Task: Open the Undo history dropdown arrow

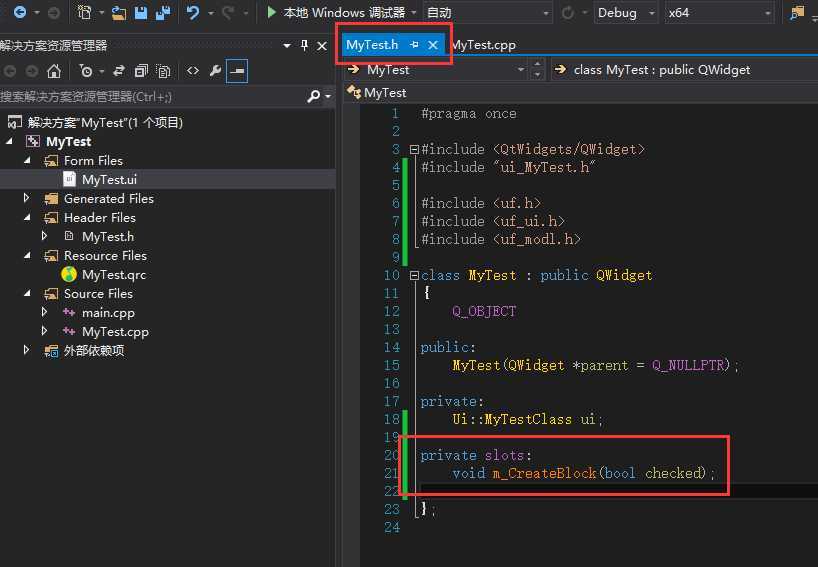Action: [211, 13]
